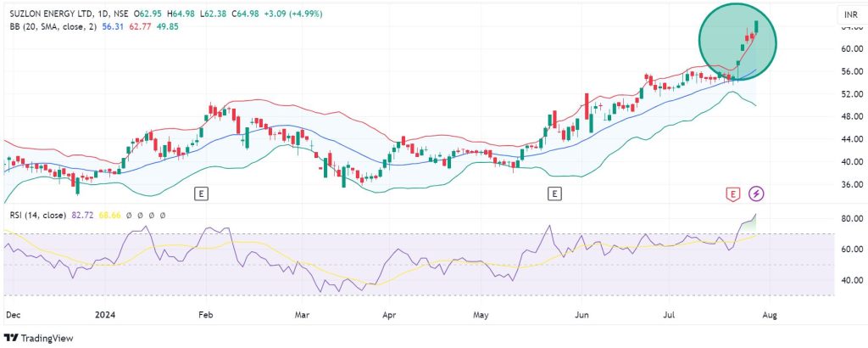Click the 56.00 price axis label

point(852,71)
